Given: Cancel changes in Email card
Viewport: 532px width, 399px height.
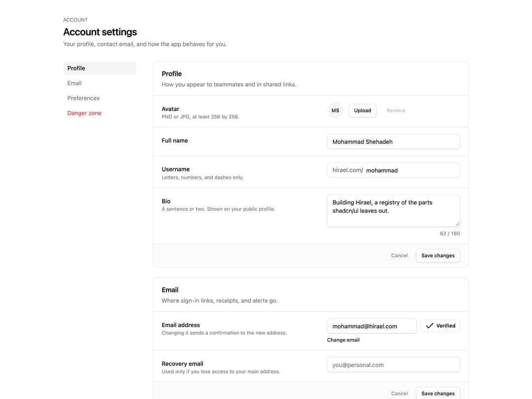Looking at the screenshot, I should point(399,394).
